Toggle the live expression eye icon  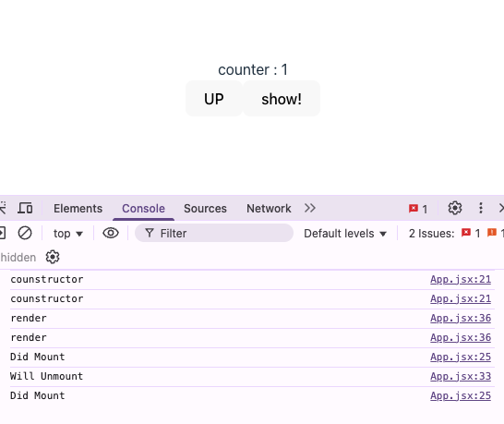click(x=111, y=233)
